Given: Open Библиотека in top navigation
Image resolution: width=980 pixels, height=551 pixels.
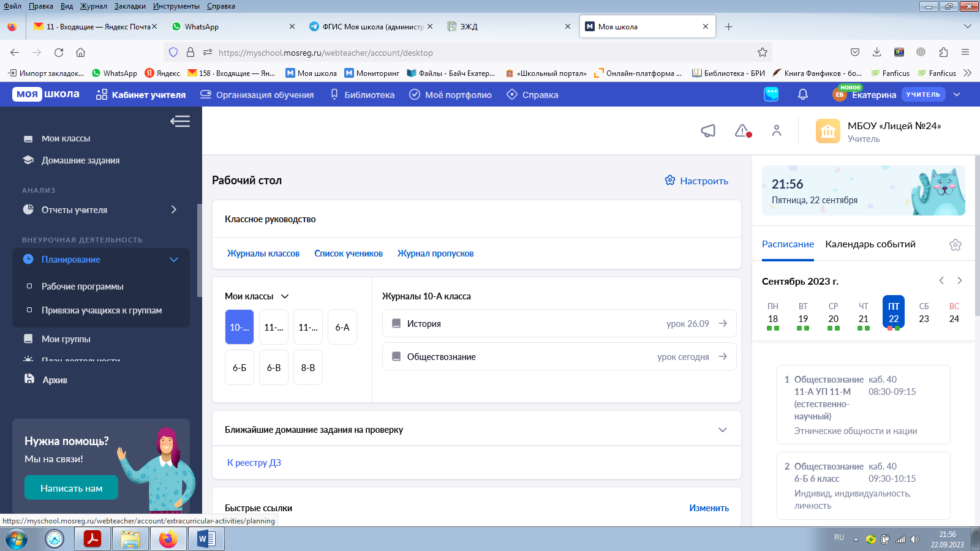Looking at the screenshot, I should pyautogui.click(x=362, y=95).
